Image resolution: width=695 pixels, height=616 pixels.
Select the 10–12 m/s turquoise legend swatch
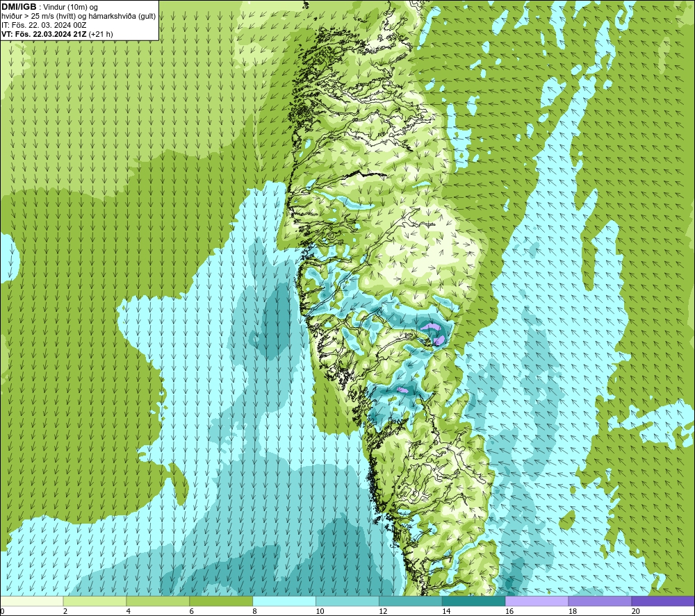pos(347,601)
